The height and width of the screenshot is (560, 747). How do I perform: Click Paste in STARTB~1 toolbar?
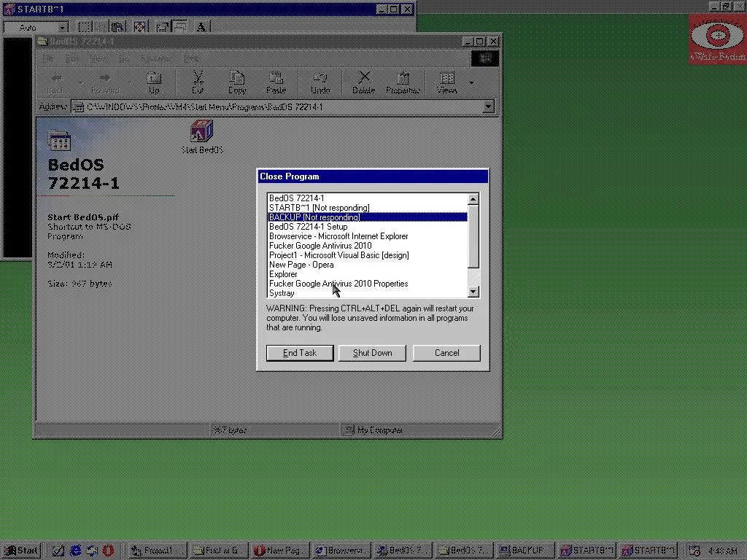click(x=117, y=27)
